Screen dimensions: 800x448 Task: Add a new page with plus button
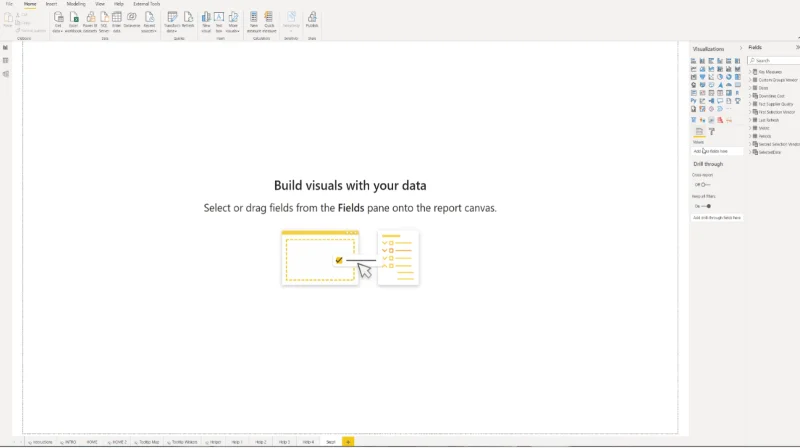[348, 442]
